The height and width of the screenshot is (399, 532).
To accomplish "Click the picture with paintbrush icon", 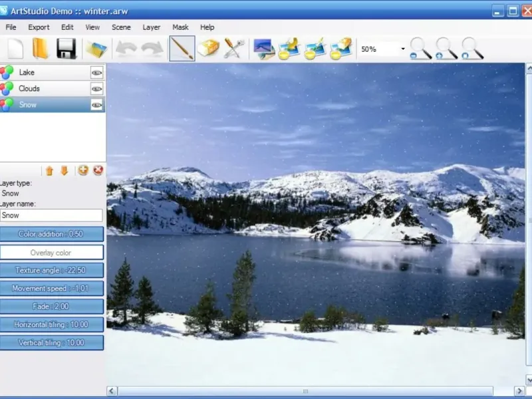I will [315, 49].
